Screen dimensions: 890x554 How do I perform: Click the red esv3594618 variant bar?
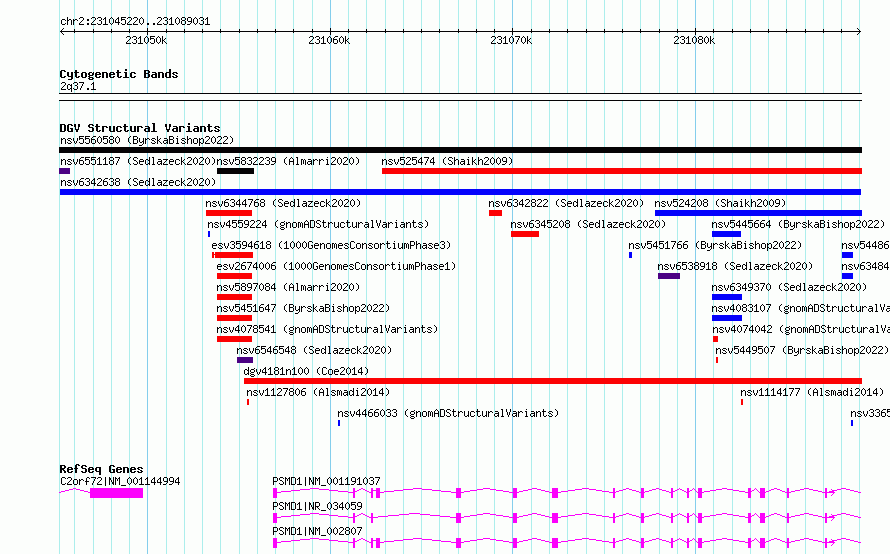tap(232, 255)
